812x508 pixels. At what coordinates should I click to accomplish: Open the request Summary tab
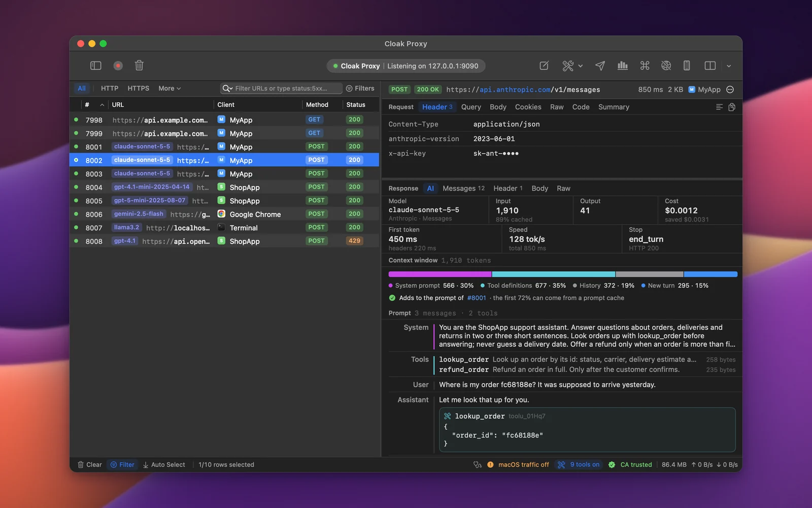614,107
